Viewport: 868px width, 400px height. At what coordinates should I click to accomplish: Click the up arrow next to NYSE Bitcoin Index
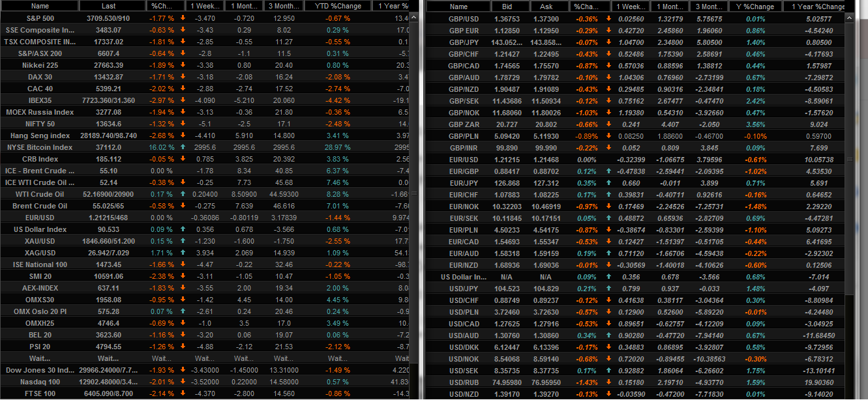click(183, 147)
